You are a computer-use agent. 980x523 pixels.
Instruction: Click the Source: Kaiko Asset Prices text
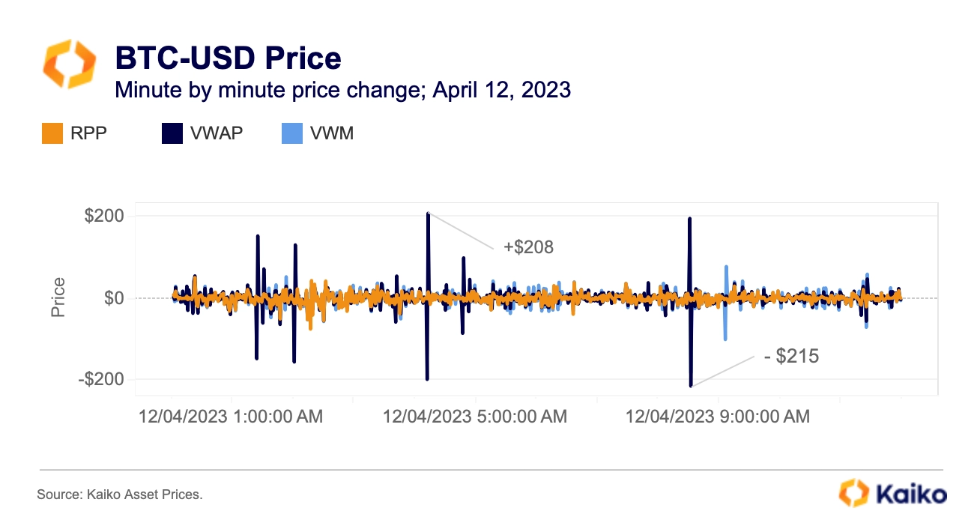coord(120,495)
